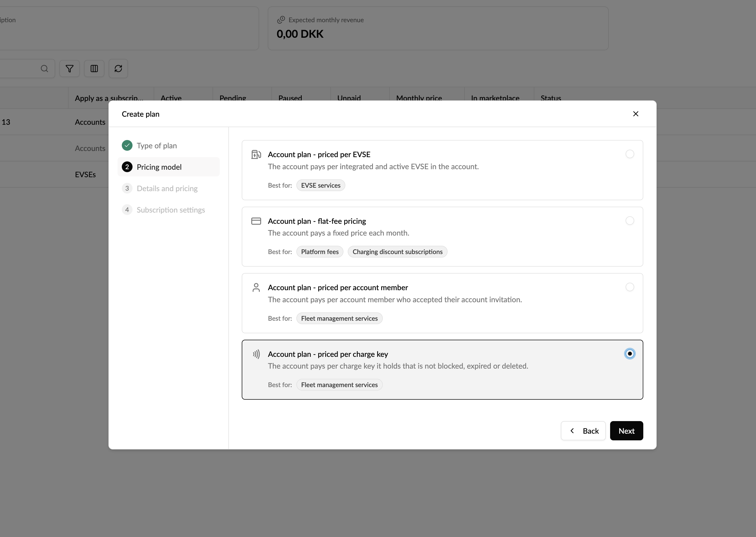This screenshot has height=537, width=756.
Task: Open the columns layout button
Action: 94,69
